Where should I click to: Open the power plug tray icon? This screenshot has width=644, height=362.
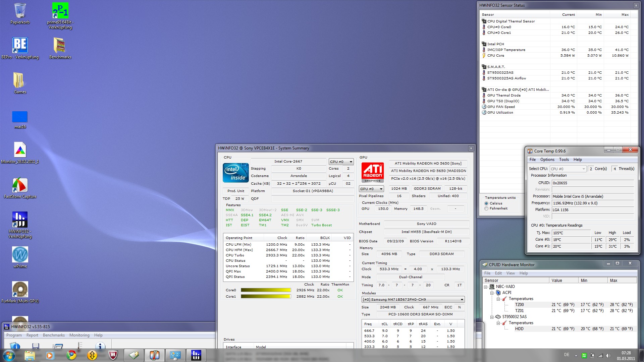(x=592, y=356)
